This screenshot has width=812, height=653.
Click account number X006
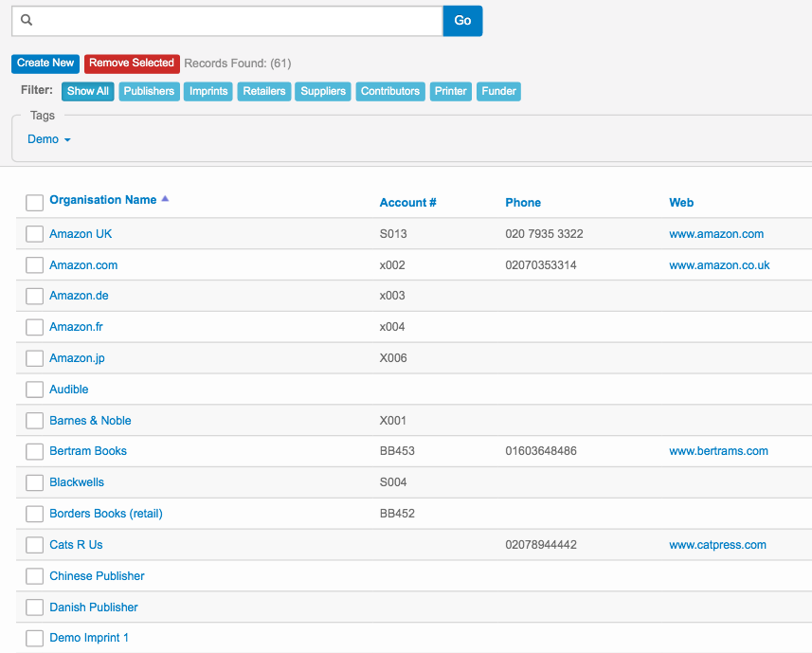[393, 358]
